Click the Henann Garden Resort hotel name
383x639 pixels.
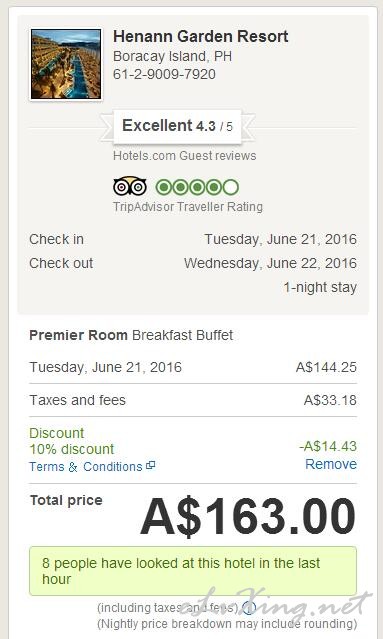(x=200, y=36)
